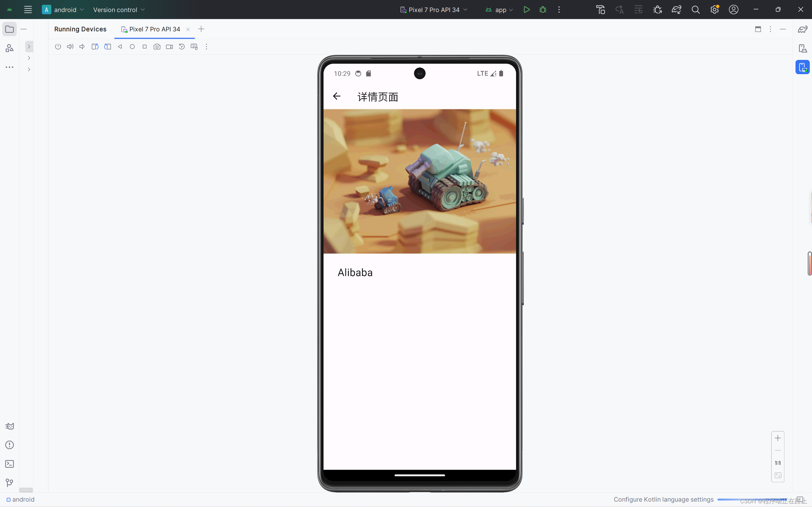Expand the android project dropdown
Viewport: 812px width, 507px height.
pos(63,10)
